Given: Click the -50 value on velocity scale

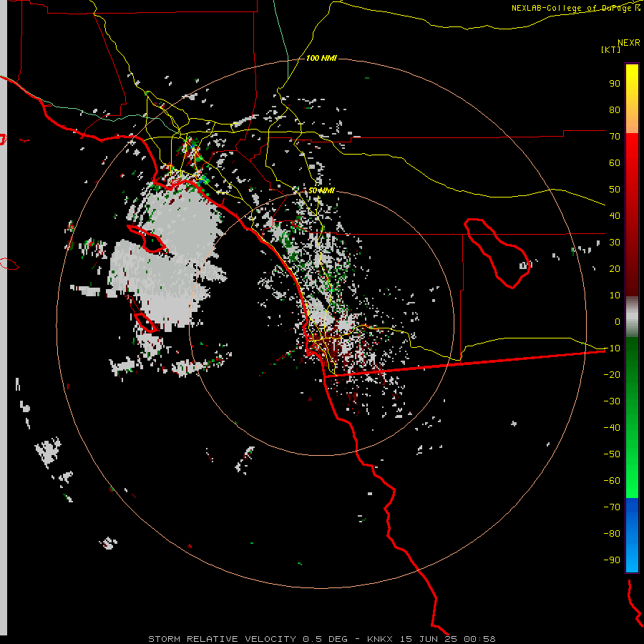Looking at the screenshot, I should click(612, 454).
